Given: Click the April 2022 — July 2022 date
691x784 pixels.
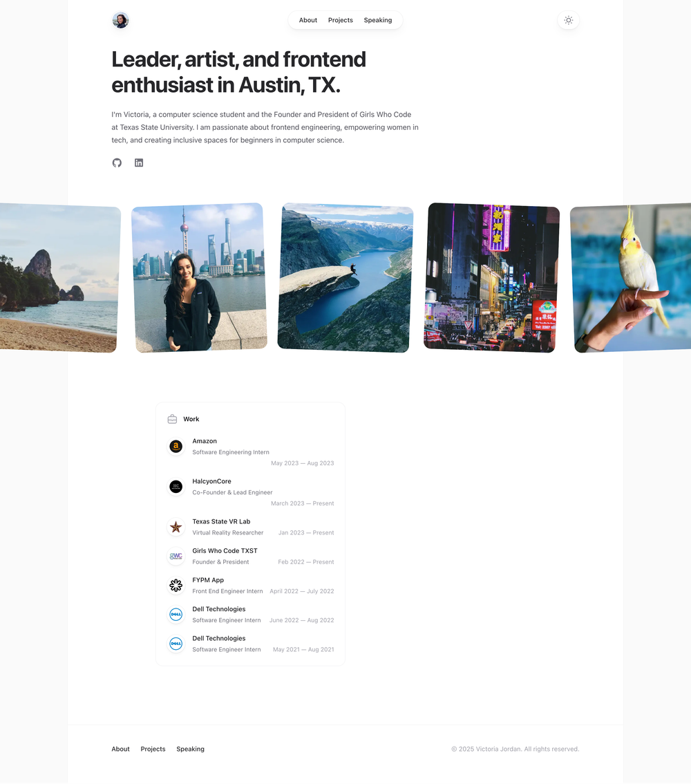Looking at the screenshot, I should coord(302,591).
